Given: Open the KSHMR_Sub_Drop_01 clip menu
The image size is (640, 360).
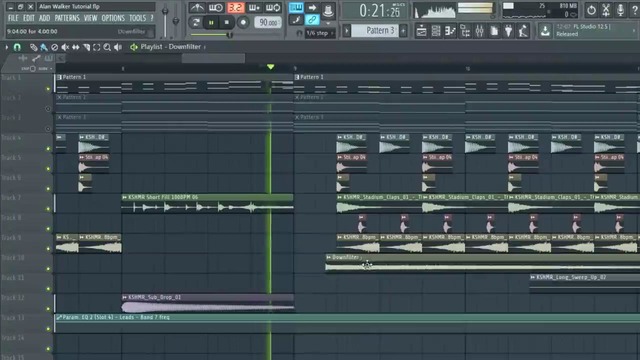Looking at the screenshot, I should click(x=124, y=297).
